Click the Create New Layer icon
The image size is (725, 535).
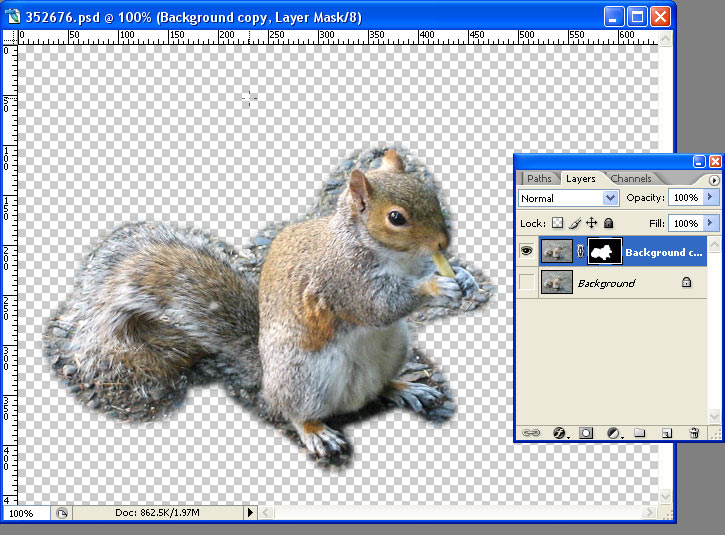pos(667,433)
